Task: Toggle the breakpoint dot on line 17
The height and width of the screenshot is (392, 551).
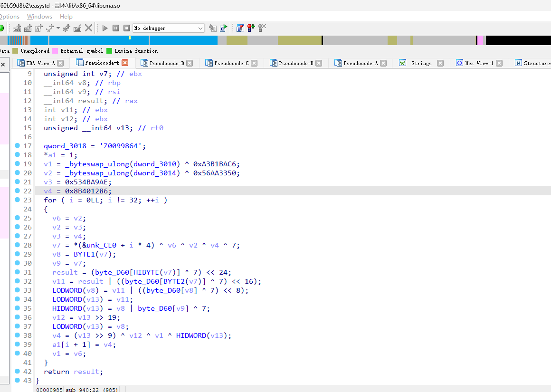Action: pyautogui.click(x=18, y=146)
